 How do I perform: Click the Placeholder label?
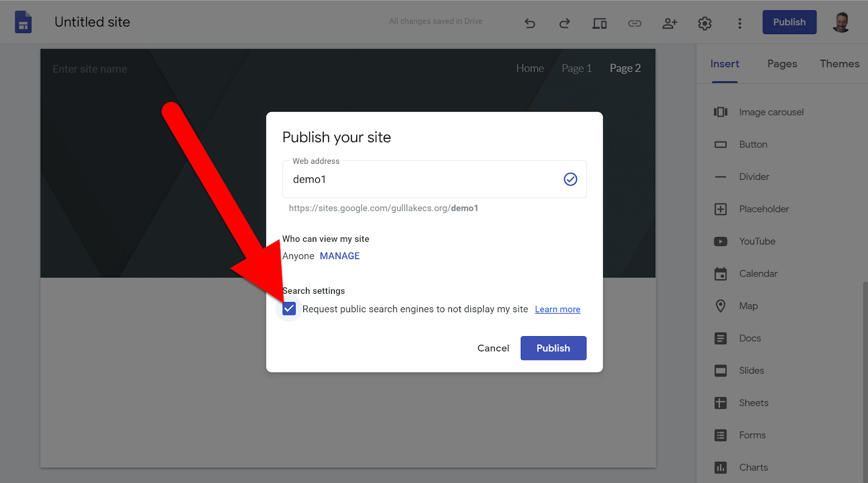[x=764, y=209]
